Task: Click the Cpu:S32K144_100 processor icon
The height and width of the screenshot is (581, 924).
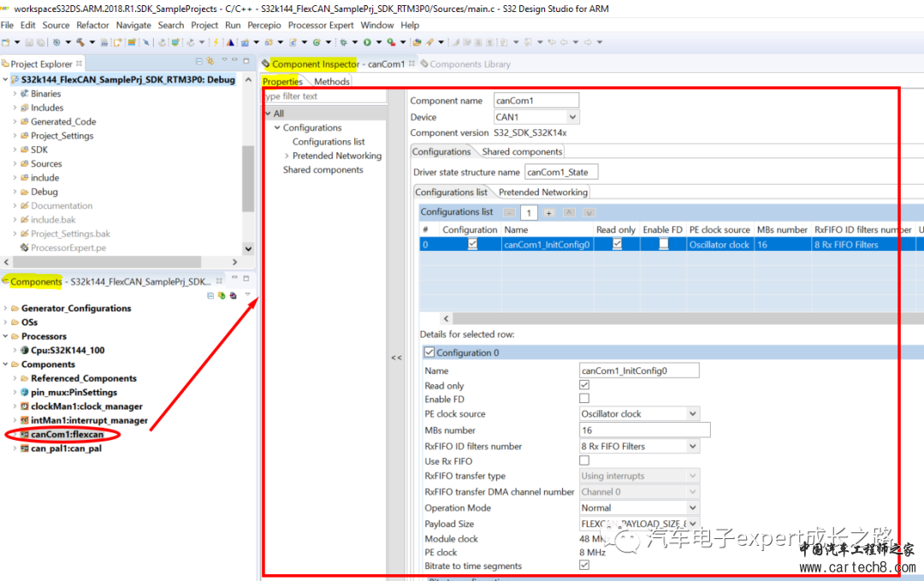Action: [25, 350]
